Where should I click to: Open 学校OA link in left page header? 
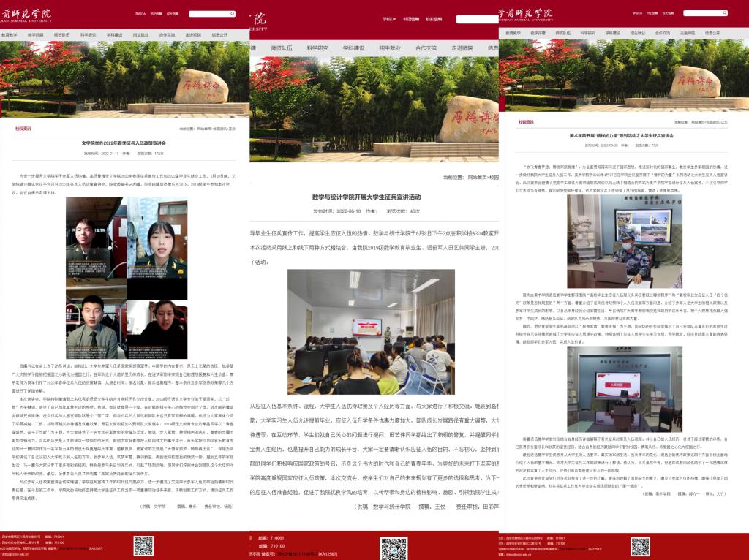[x=140, y=14]
